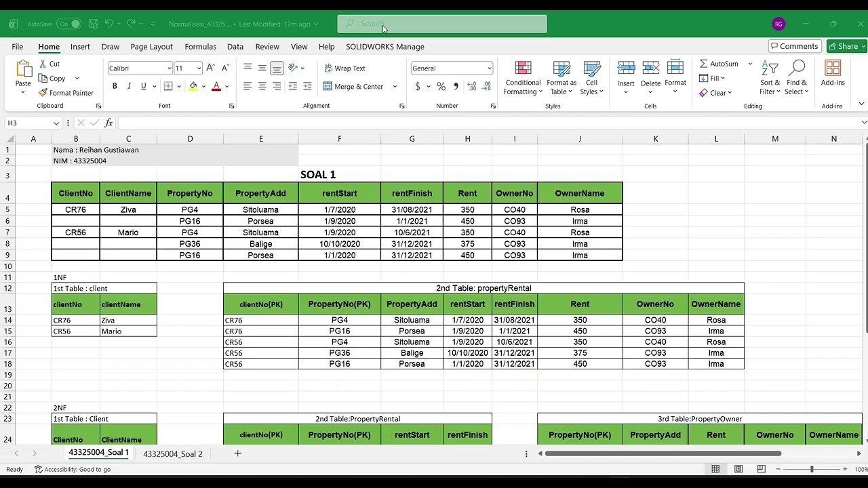The width and height of the screenshot is (868, 488).
Task: Toggle Top Align
Action: 248,68
